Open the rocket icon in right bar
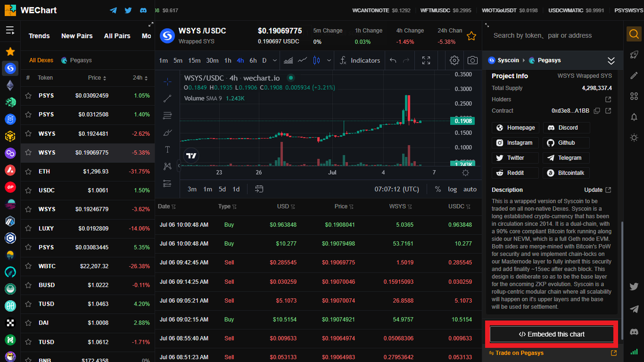Image resolution: width=644 pixels, height=362 pixels. [634, 55]
